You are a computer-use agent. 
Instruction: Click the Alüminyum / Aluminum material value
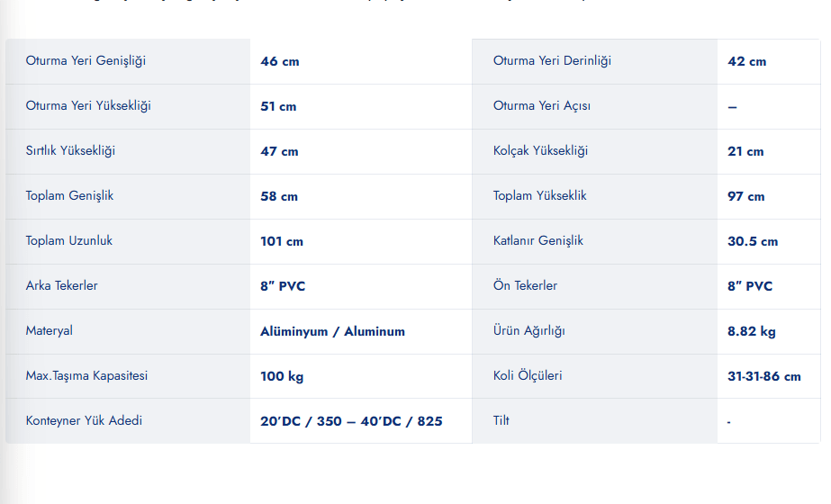click(332, 332)
